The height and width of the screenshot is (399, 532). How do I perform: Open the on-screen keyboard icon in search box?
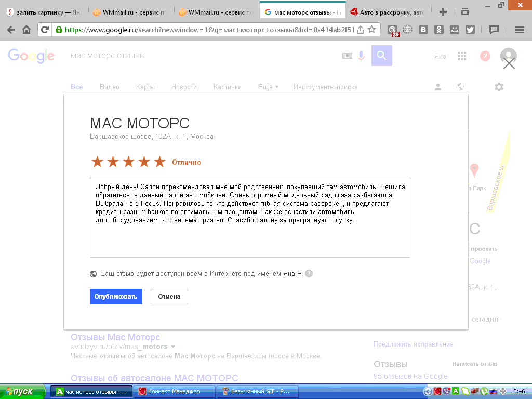click(x=347, y=56)
